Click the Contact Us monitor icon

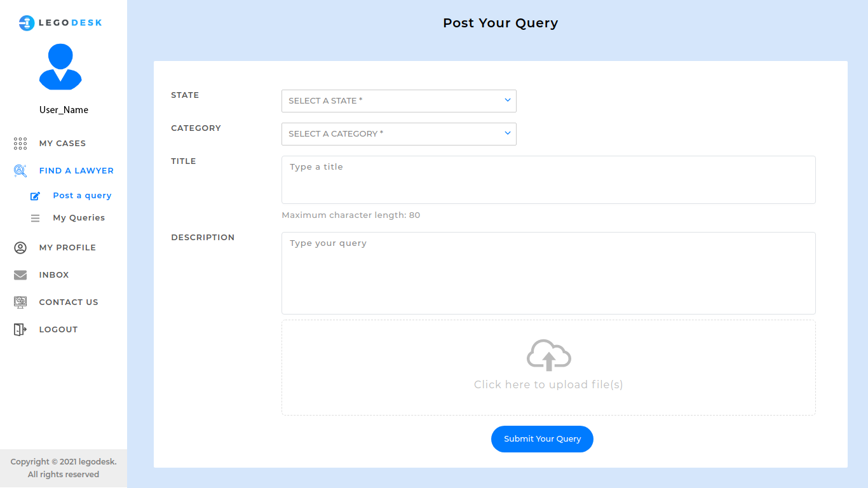20,302
